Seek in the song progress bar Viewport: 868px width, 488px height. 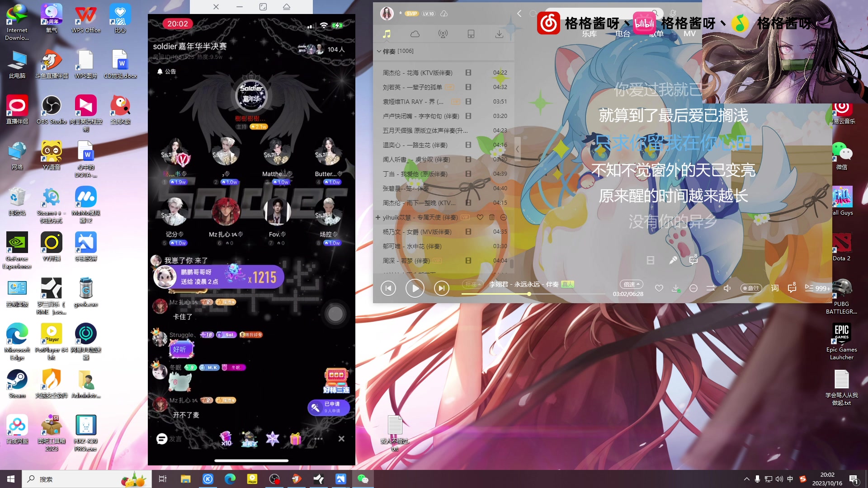[x=533, y=294]
